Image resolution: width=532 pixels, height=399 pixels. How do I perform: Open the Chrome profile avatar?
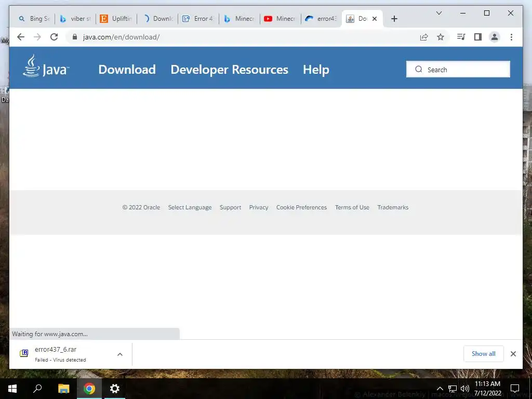coord(495,37)
